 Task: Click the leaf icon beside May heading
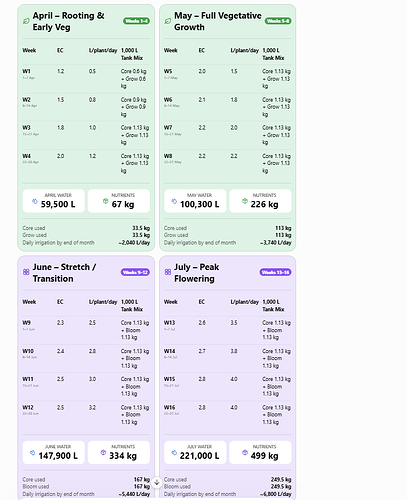(x=168, y=21)
